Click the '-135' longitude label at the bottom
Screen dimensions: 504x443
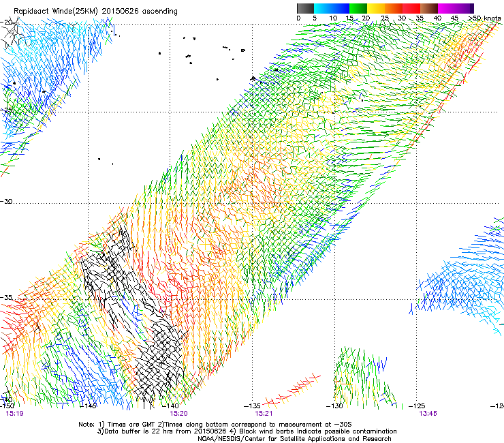tap(252, 406)
